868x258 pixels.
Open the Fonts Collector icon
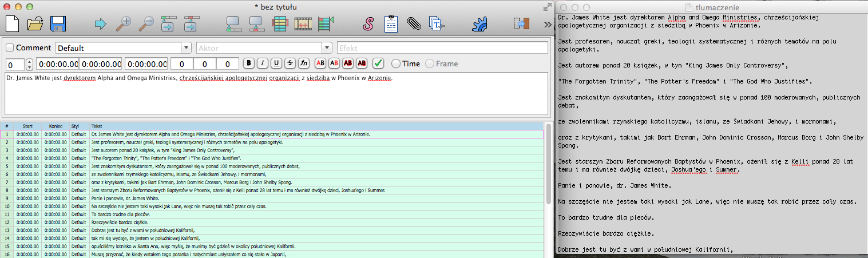[437, 24]
